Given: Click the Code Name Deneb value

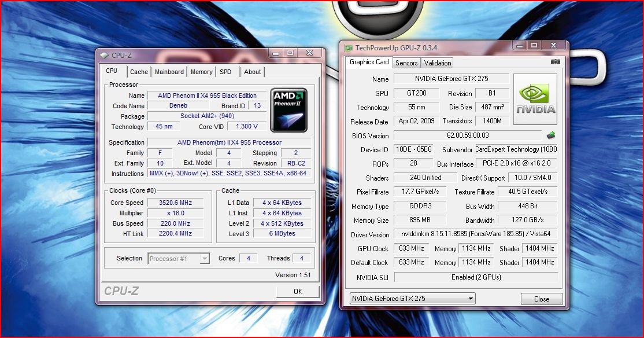Looking at the screenshot, I should coord(178,106).
